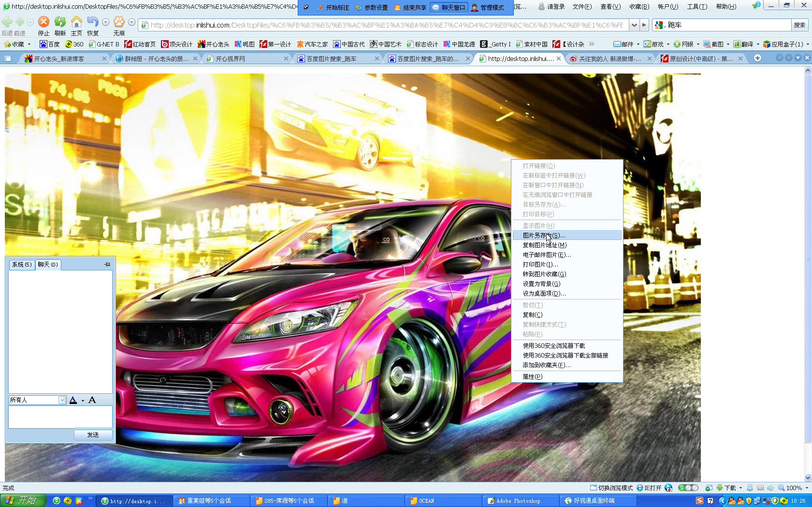Open 截图 screenshot tool dropdown
The width and height of the screenshot is (812, 507).
pyautogui.click(x=716, y=44)
